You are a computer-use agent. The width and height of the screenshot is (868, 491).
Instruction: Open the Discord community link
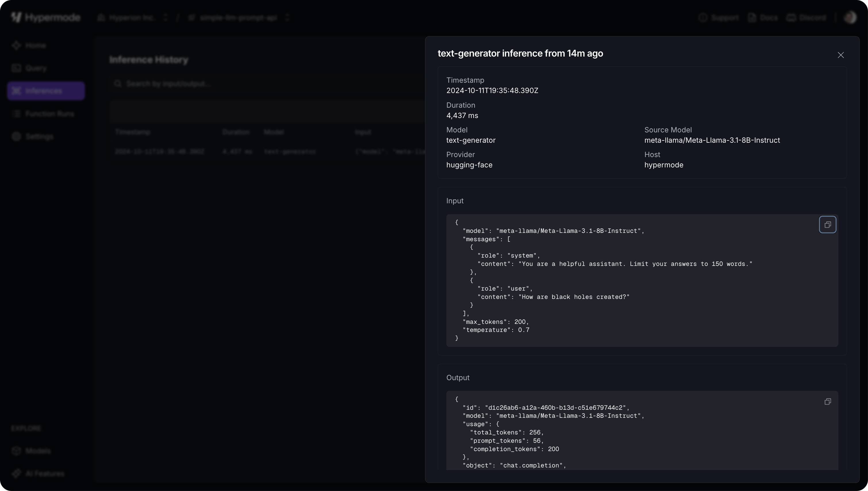pyautogui.click(x=806, y=17)
